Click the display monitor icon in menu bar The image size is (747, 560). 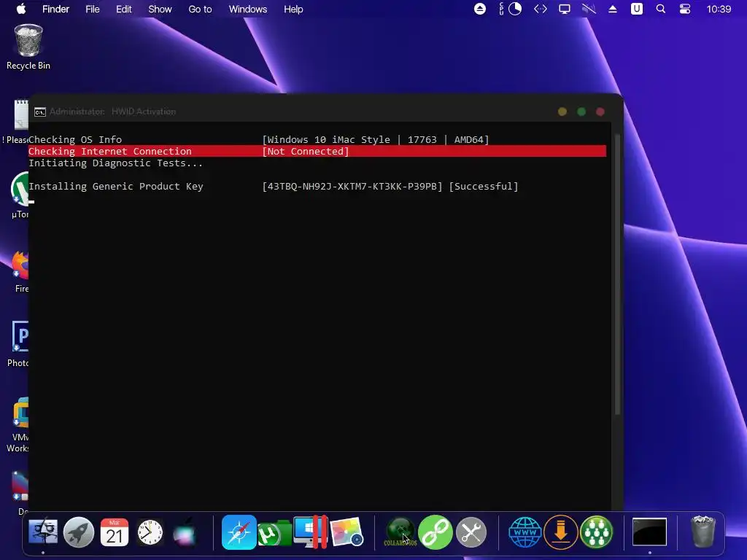(x=565, y=9)
